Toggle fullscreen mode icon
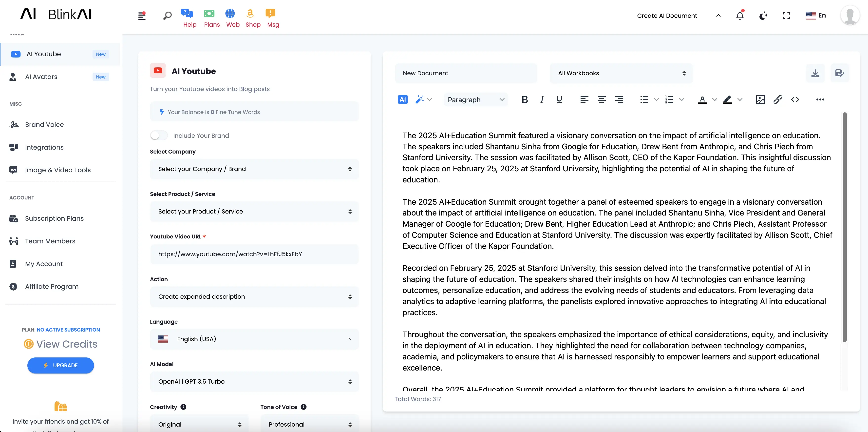Viewport: 868px width, 432px height. pyautogui.click(x=786, y=16)
